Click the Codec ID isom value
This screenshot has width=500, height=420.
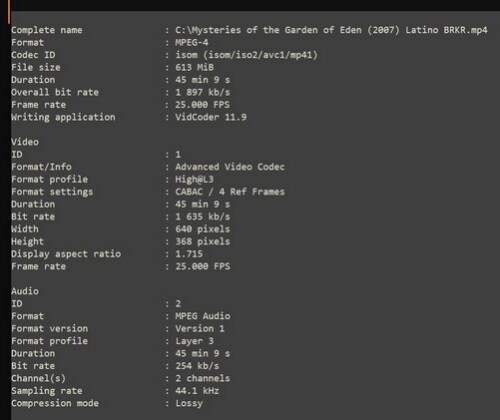[x=246, y=55]
